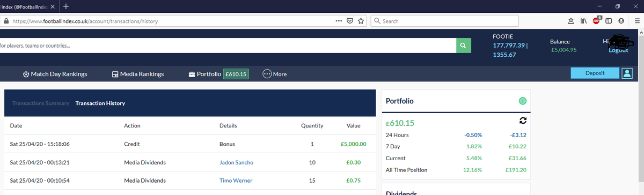
Task: Select the Transaction History tab
Action: (x=100, y=103)
